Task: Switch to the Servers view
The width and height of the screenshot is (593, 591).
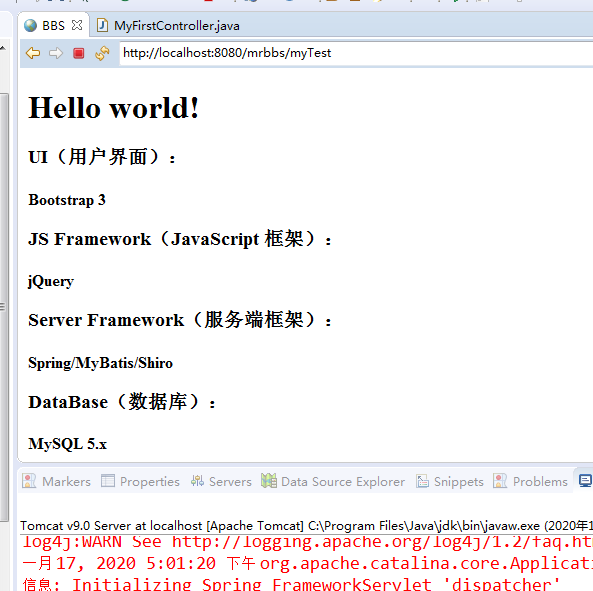Action: click(x=221, y=481)
